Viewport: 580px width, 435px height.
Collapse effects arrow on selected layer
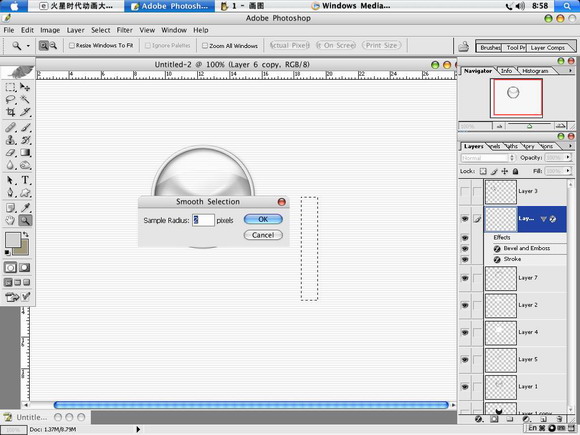543,219
